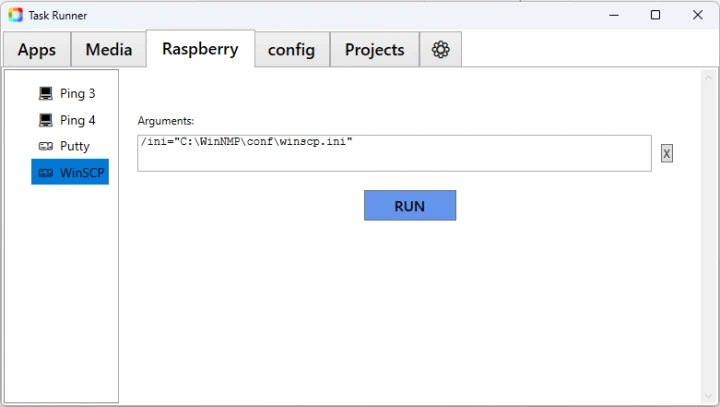Maximize the Task Runner window
This screenshot has height=407, width=720.
pos(655,15)
